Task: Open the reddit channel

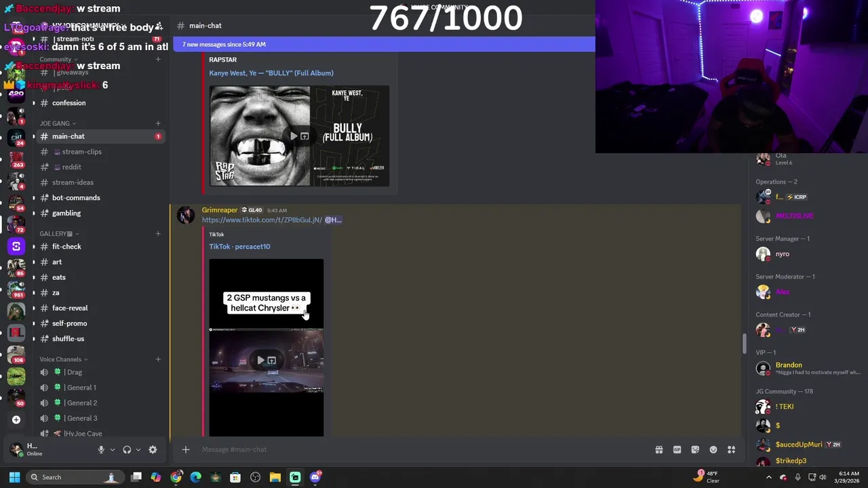Action: click(x=99, y=167)
